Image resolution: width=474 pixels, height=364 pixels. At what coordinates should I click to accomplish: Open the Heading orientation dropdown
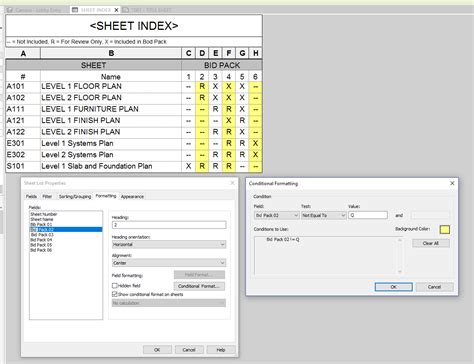click(x=169, y=244)
